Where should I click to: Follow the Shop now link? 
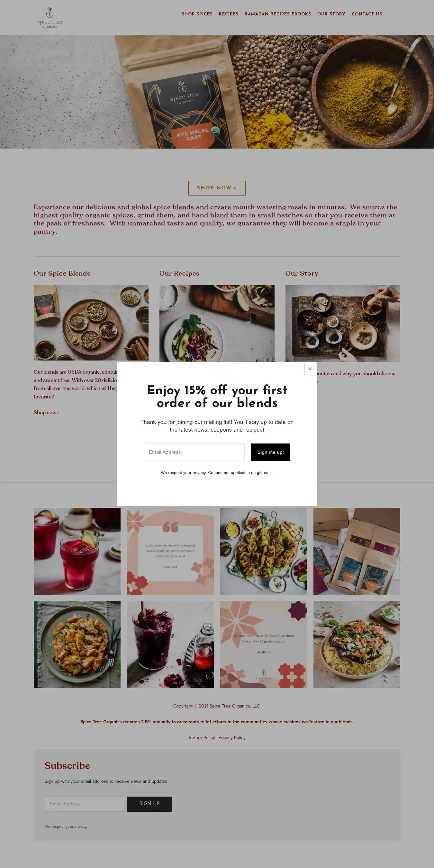[46, 412]
